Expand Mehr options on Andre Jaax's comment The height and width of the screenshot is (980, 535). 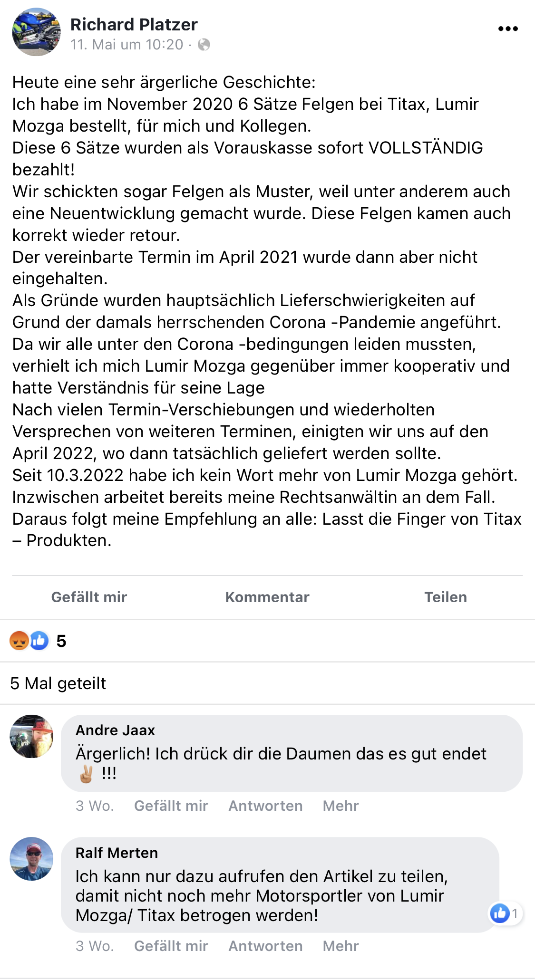click(340, 806)
